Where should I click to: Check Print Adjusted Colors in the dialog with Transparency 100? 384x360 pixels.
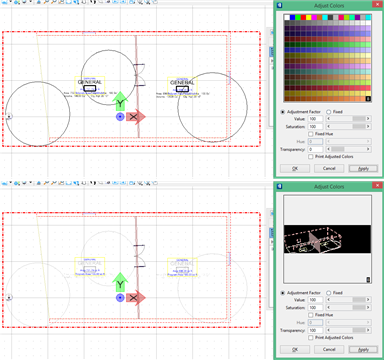coord(311,338)
